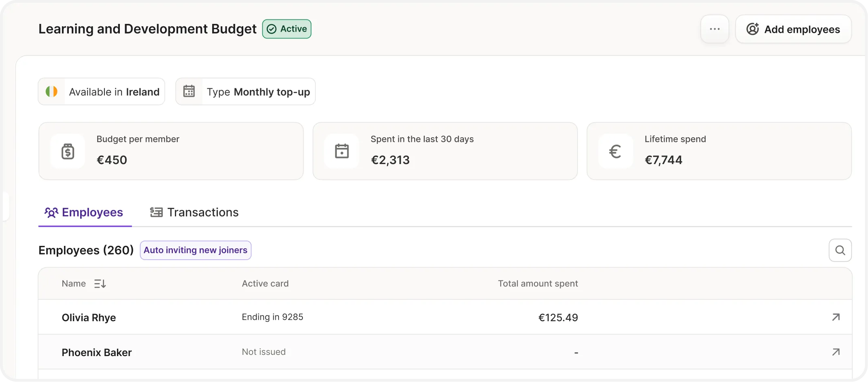Click the euro sign Lifetime spend icon
The width and height of the screenshot is (868, 382).
615,152
